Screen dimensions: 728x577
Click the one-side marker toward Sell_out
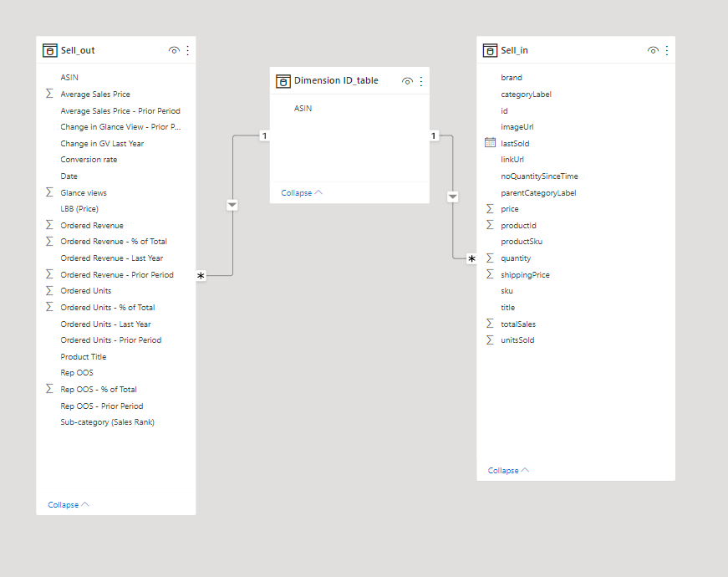pyautogui.click(x=264, y=135)
